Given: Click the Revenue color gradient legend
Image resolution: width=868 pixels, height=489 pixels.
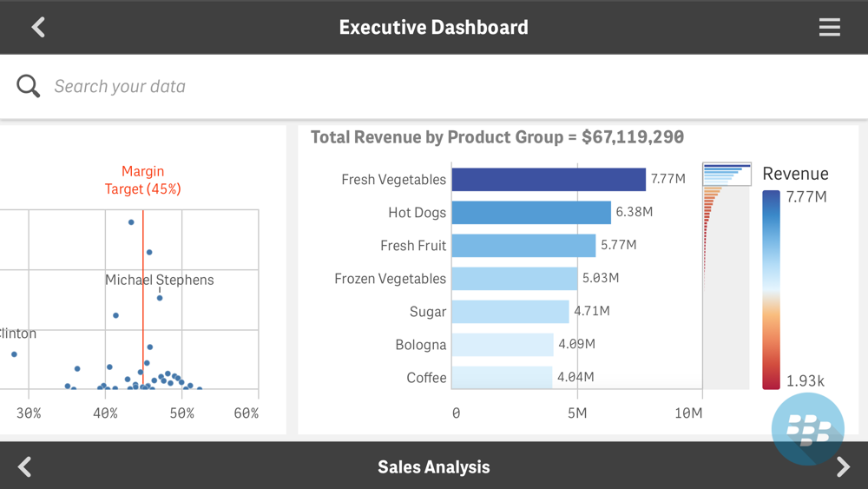Looking at the screenshot, I should [x=771, y=289].
